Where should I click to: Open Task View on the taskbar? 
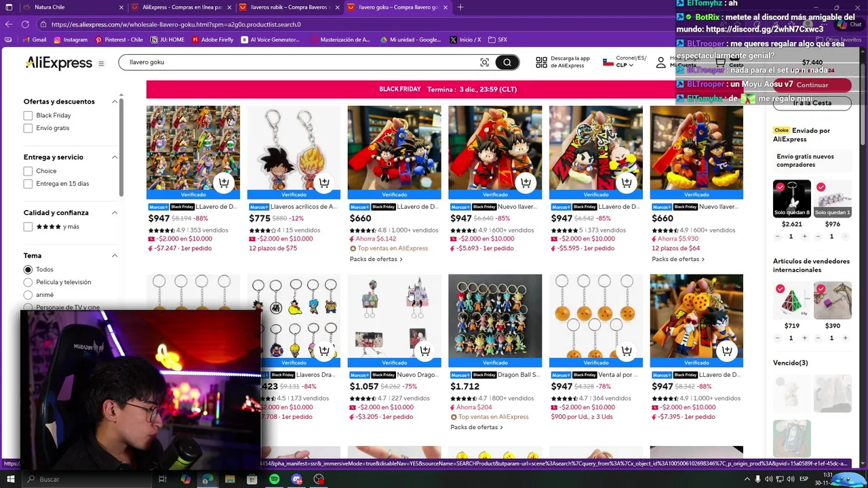point(163,479)
